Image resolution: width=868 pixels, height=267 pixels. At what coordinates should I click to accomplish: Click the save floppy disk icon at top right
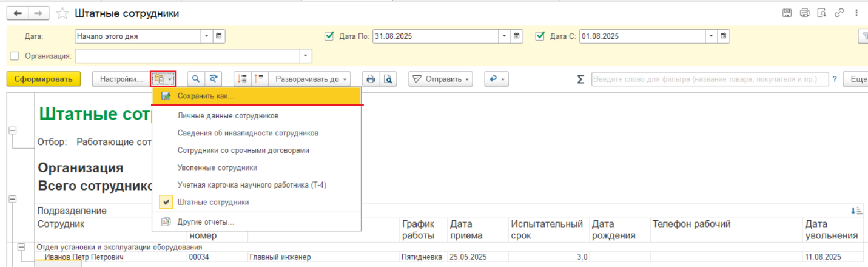pos(787,13)
